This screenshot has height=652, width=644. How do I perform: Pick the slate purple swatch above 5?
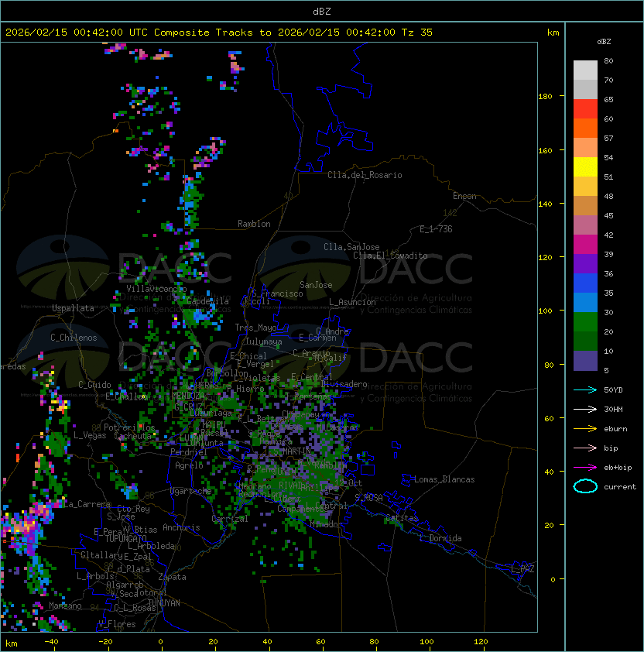pyautogui.click(x=585, y=361)
